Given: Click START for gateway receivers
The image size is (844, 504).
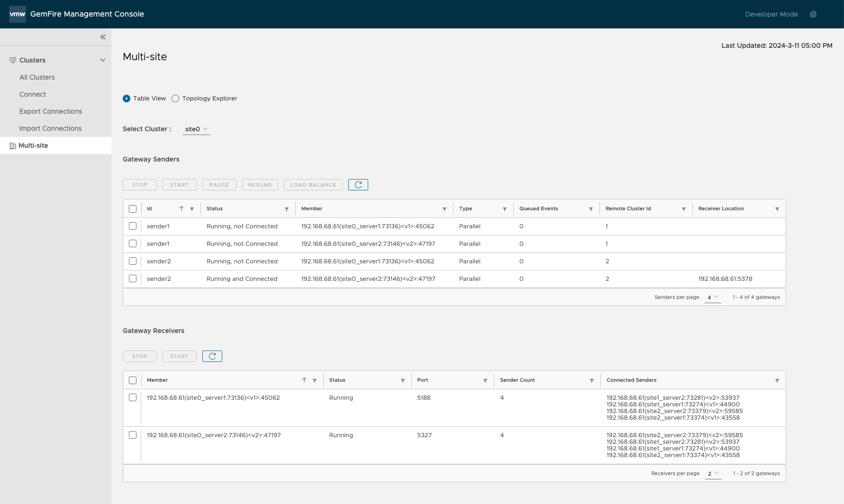Looking at the screenshot, I should pos(180,356).
